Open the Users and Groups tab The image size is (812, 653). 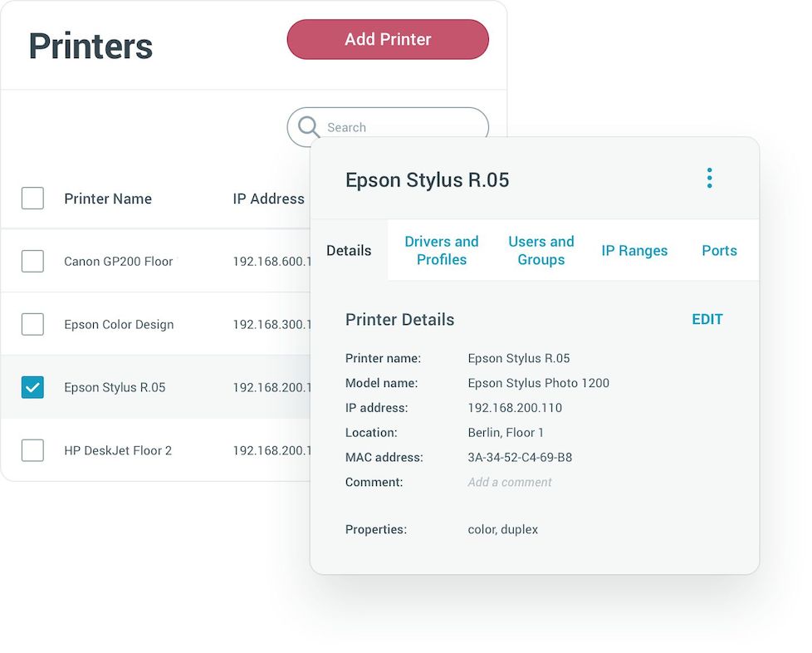coord(541,250)
